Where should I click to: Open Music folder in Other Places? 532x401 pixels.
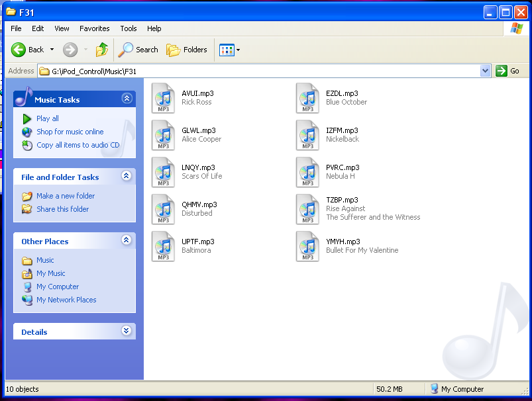coord(45,260)
